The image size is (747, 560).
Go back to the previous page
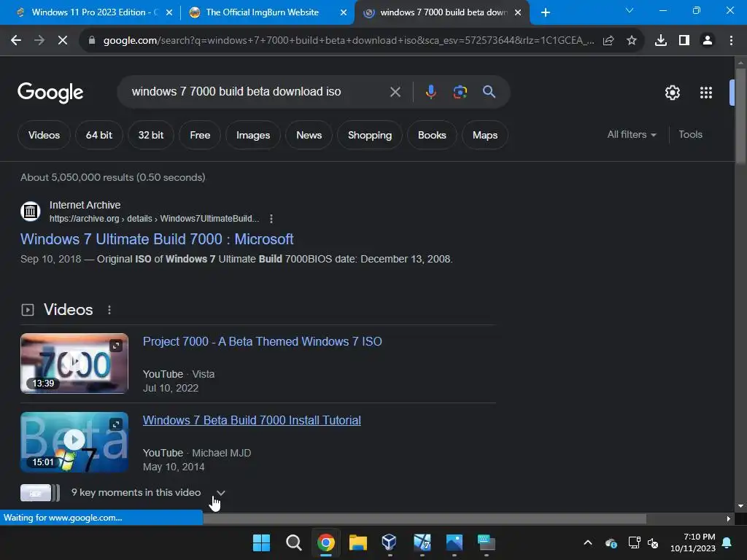point(16,41)
